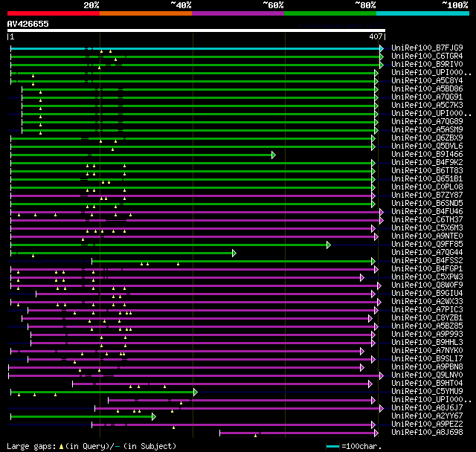Click the purple alignment bar of A9NTE0
The width and height of the screenshot is (476, 452).
coord(193,237)
